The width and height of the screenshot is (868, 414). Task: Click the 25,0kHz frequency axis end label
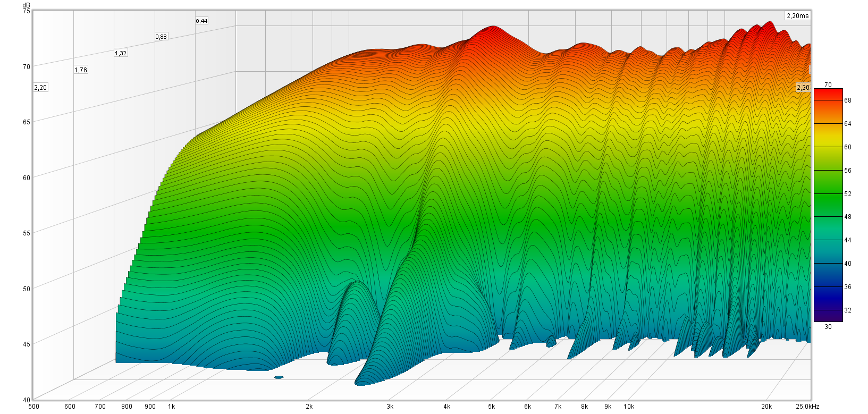click(x=807, y=407)
